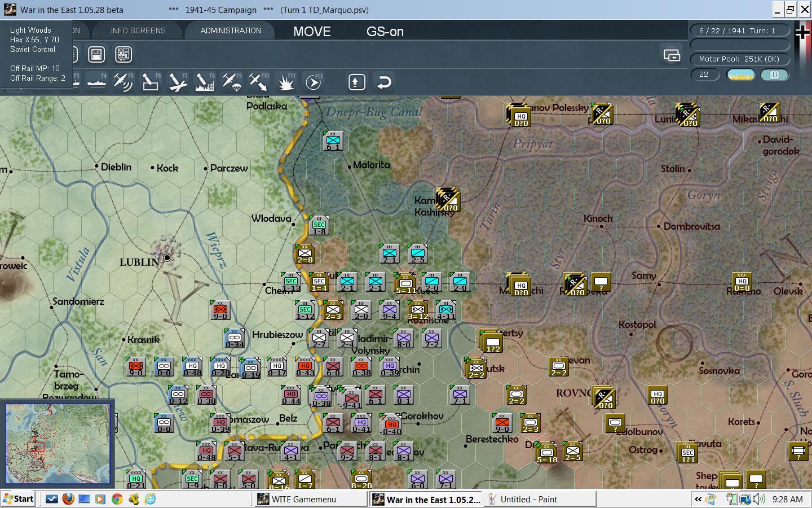Screen dimensions: 812x508
Task: Click the teal zero counter pill
Action: click(774, 75)
